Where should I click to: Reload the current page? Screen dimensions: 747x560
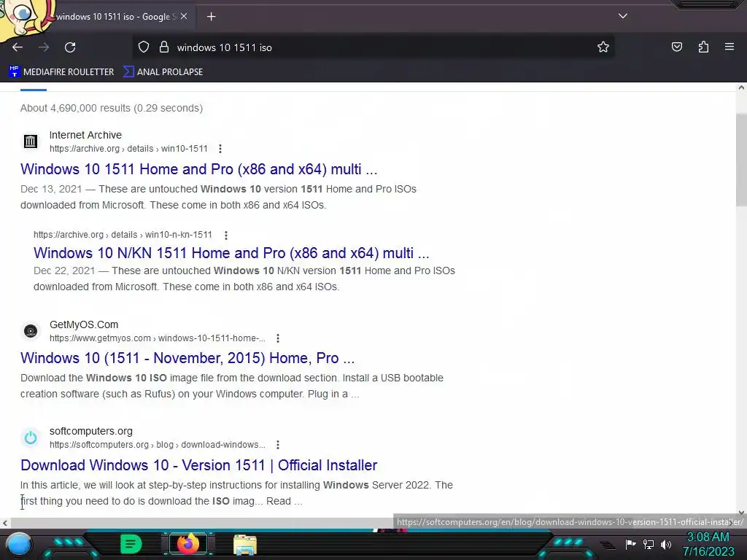(x=70, y=47)
